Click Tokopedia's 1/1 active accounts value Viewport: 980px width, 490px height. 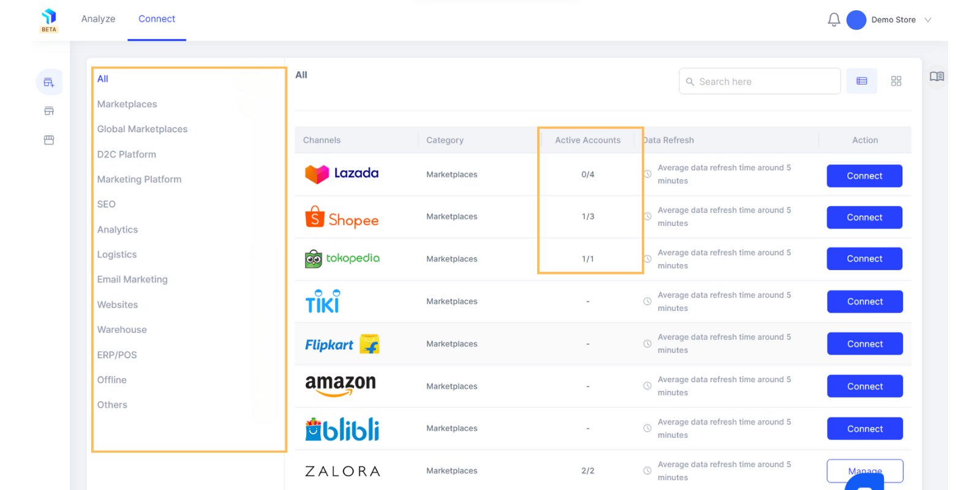[587, 259]
